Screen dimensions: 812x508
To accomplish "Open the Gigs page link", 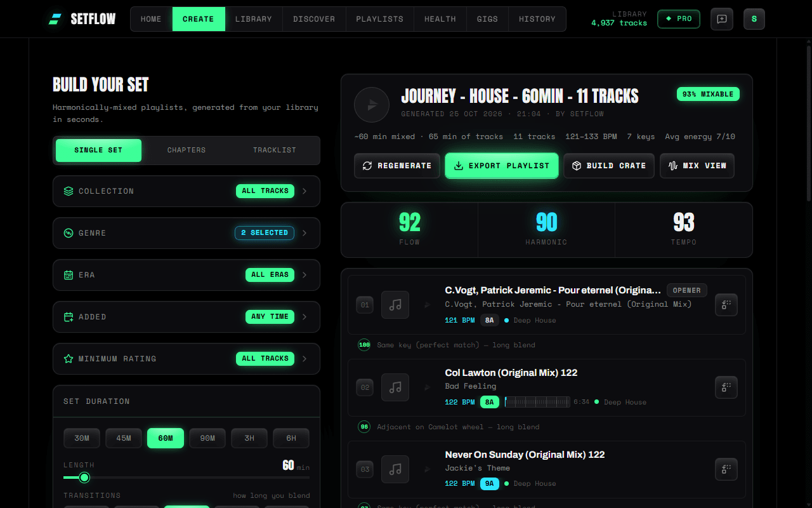I will pyautogui.click(x=487, y=19).
